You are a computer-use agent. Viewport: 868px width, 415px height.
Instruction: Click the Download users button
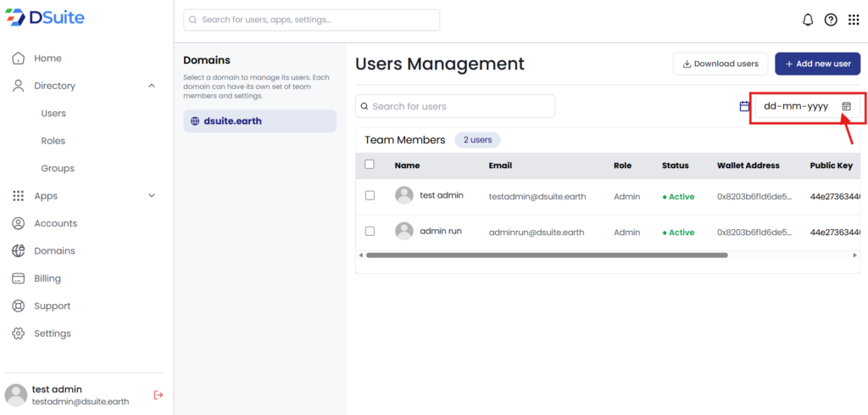(x=721, y=64)
